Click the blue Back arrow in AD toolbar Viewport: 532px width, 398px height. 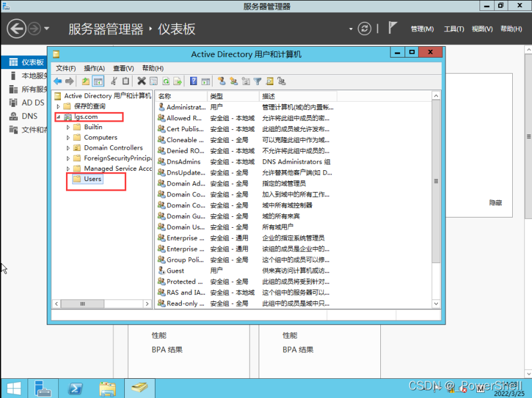[58, 81]
